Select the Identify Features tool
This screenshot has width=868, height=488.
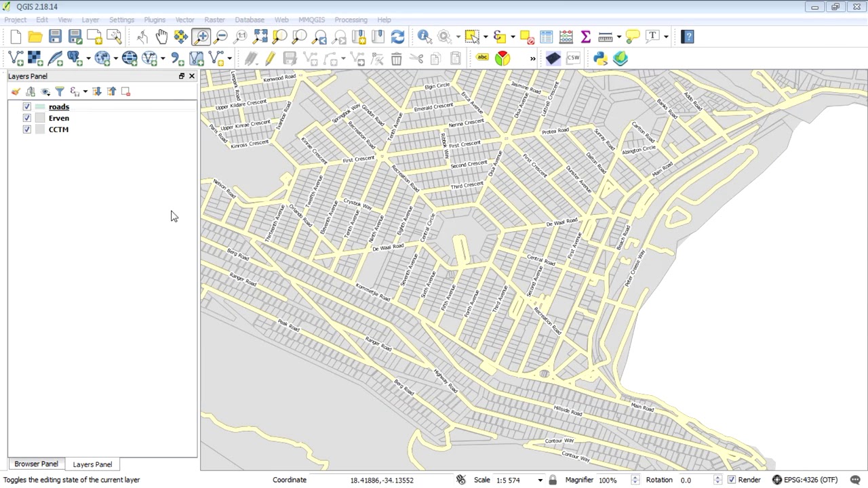coord(425,37)
